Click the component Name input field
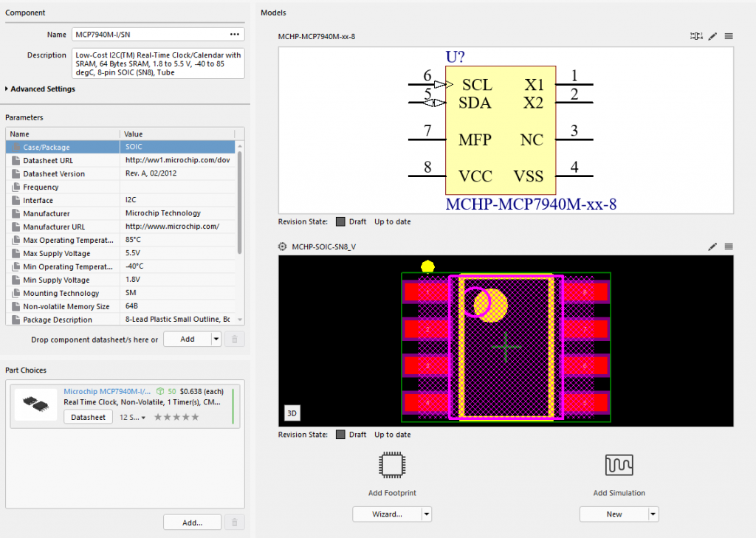Screen dimensions: 756x538 coord(158,34)
